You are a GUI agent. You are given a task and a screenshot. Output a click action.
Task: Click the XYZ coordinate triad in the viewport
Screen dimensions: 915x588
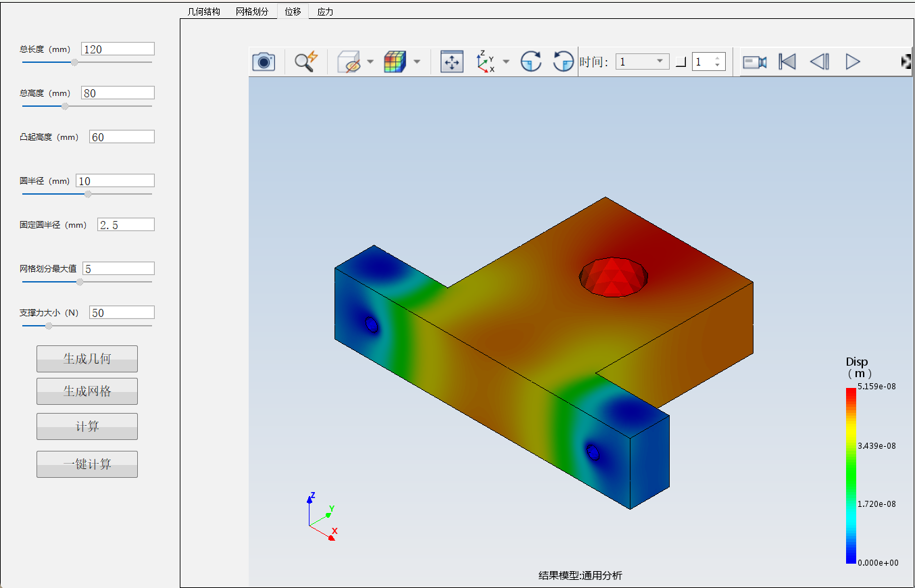(x=321, y=516)
